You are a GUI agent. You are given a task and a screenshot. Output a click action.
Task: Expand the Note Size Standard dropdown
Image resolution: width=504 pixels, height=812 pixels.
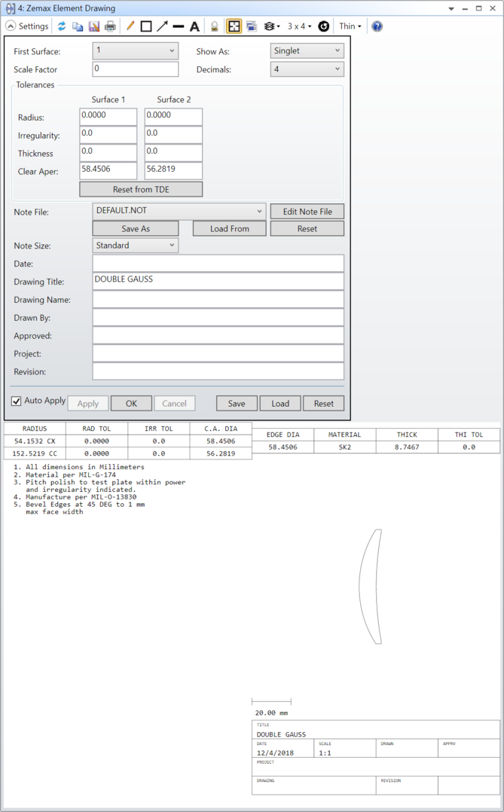[135, 246]
